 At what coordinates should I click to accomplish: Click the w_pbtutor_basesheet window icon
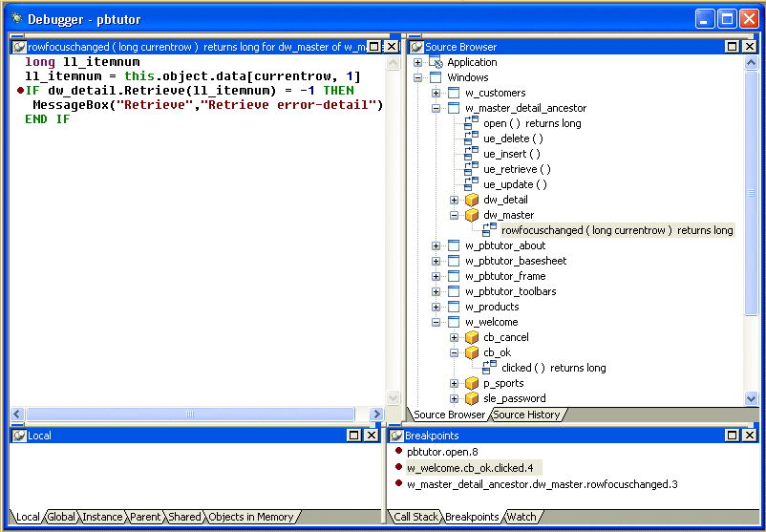coord(454,261)
